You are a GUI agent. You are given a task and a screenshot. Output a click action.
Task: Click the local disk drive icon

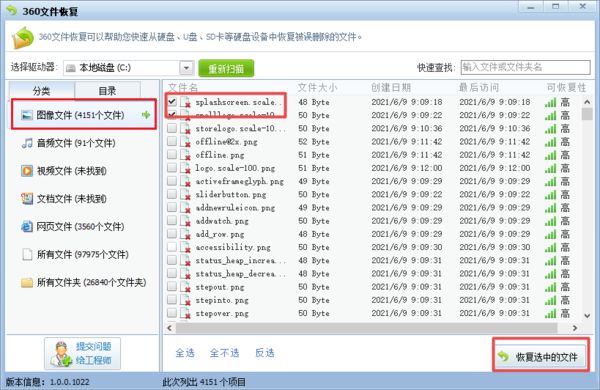(70, 68)
